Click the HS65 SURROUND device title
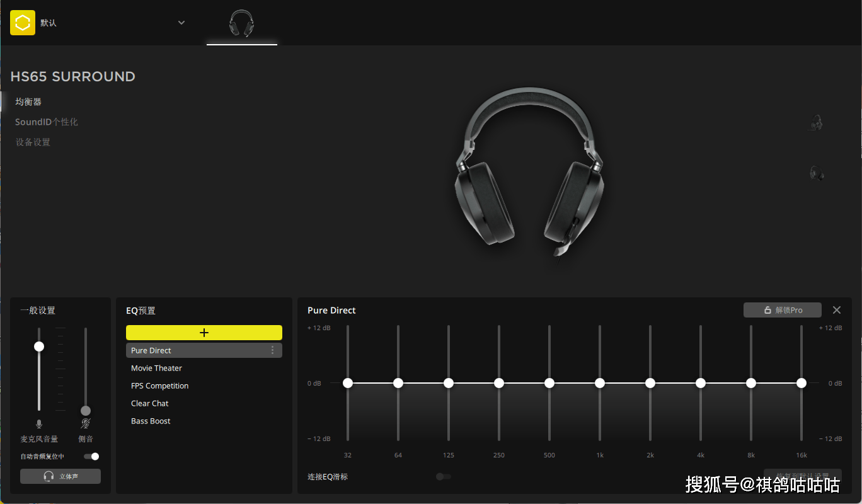 click(73, 77)
